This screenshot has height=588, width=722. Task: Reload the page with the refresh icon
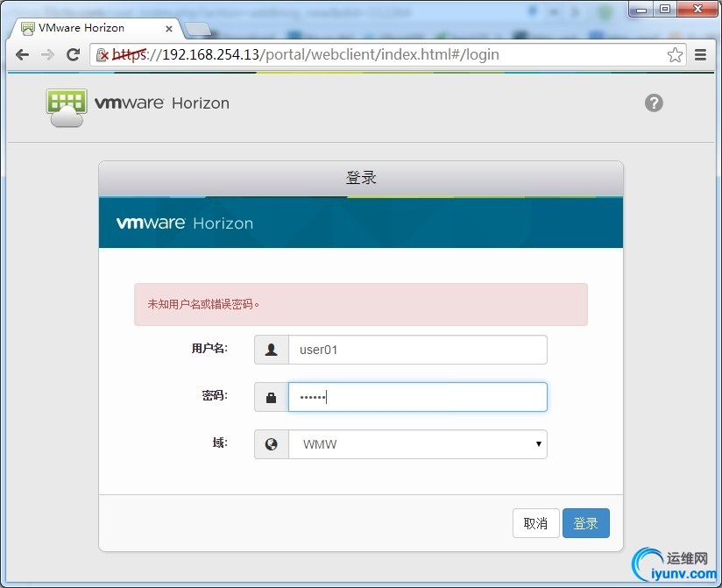(x=73, y=55)
